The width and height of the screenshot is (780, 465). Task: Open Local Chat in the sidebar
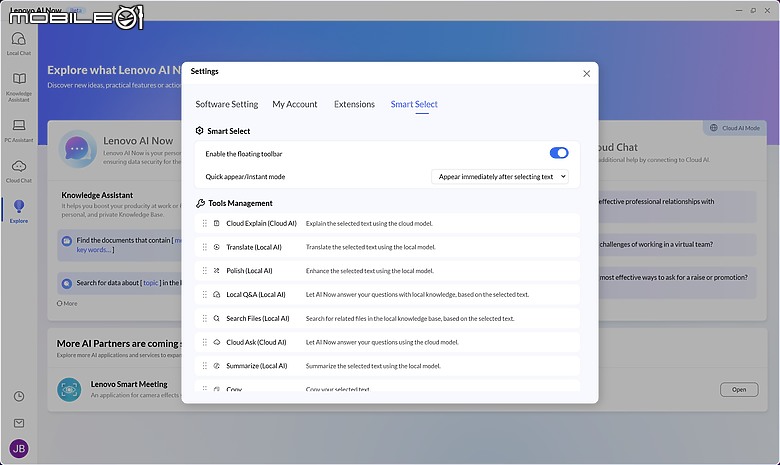click(19, 43)
